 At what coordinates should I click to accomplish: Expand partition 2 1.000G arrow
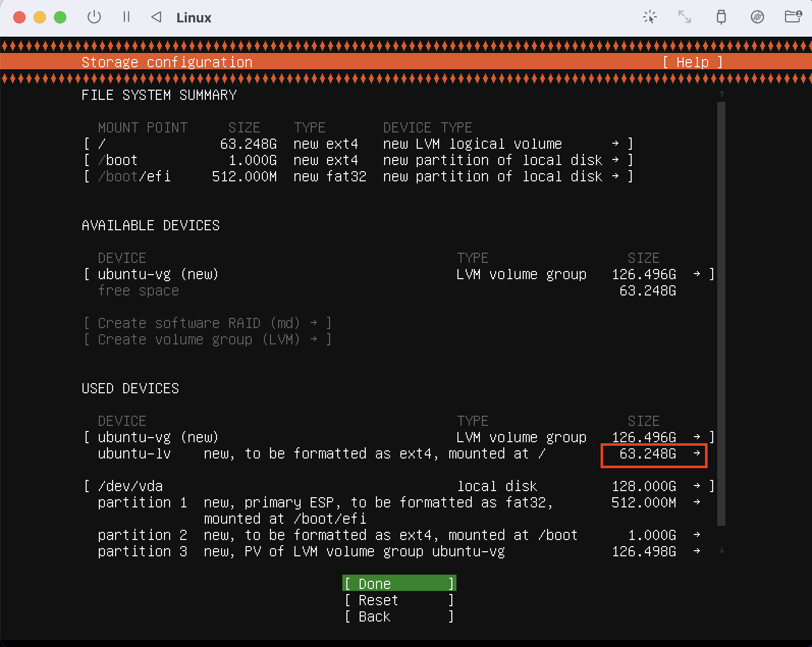click(x=697, y=535)
